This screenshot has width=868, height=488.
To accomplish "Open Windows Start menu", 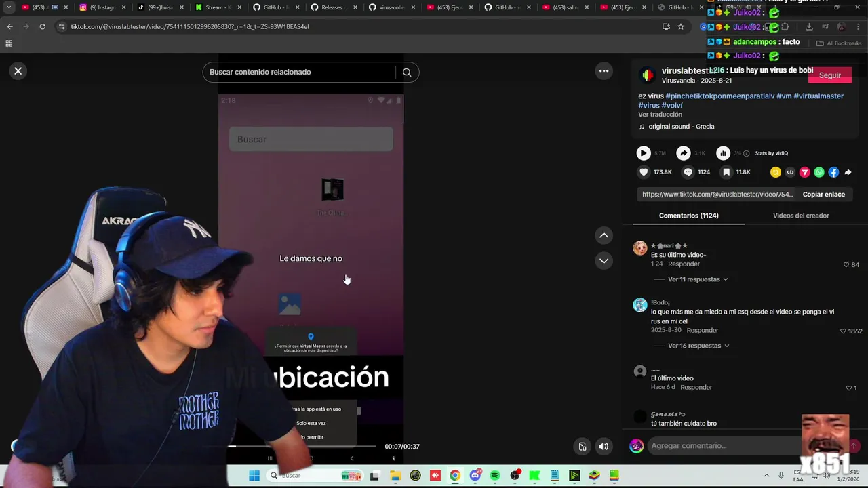I will point(254,476).
